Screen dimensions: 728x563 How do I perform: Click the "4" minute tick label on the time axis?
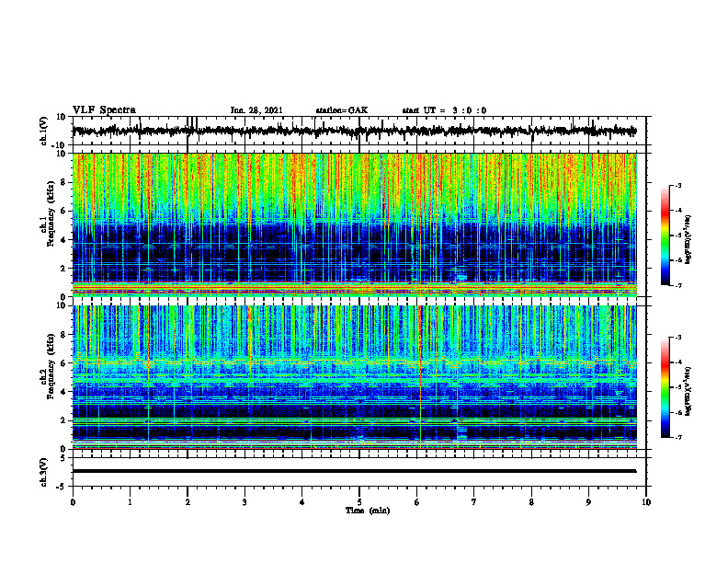[x=302, y=502]
